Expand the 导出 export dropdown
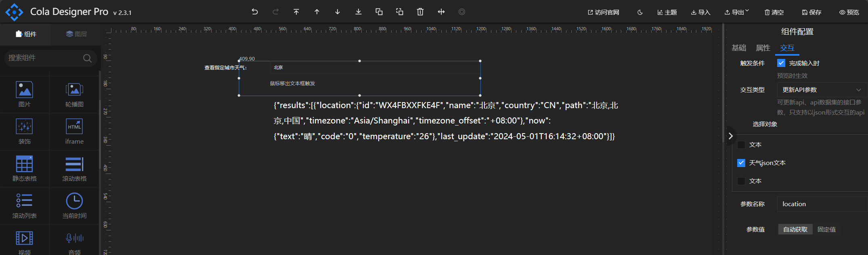868x255 pixels. 736,13
